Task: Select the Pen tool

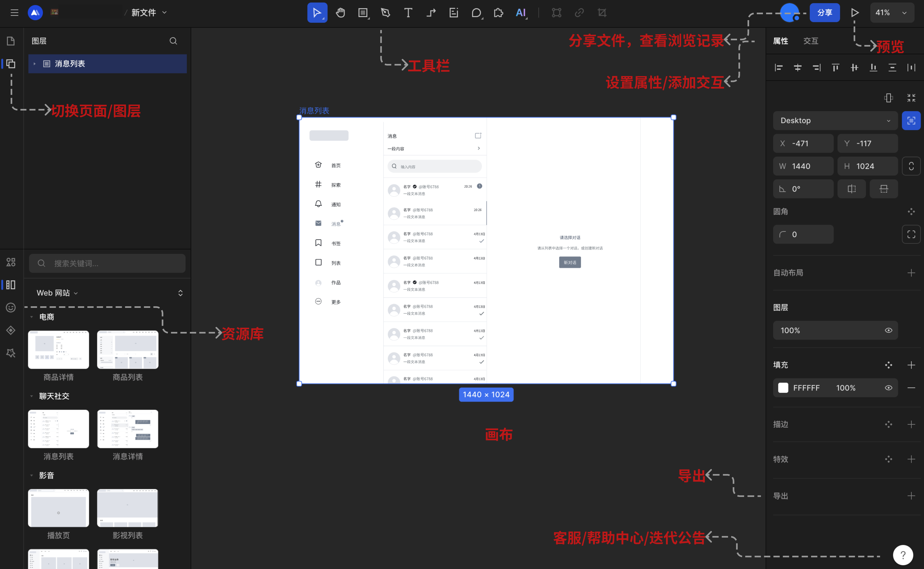Action: [x=385, y=13]
